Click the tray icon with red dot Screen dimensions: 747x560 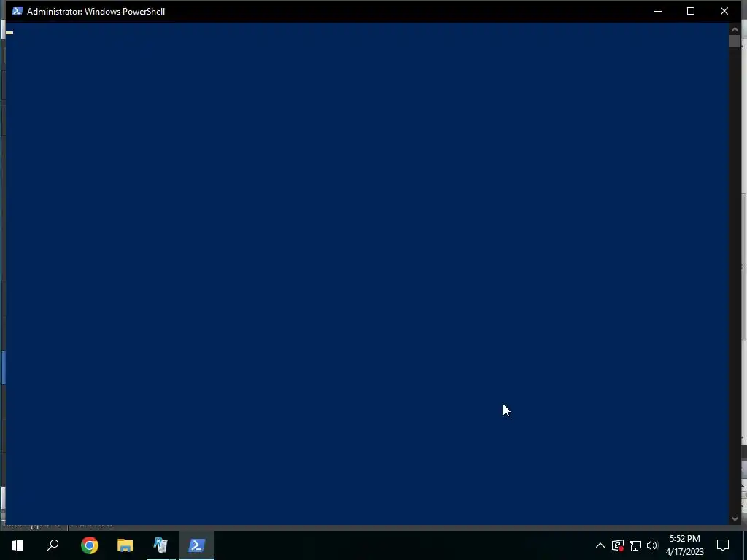[618, 545]
